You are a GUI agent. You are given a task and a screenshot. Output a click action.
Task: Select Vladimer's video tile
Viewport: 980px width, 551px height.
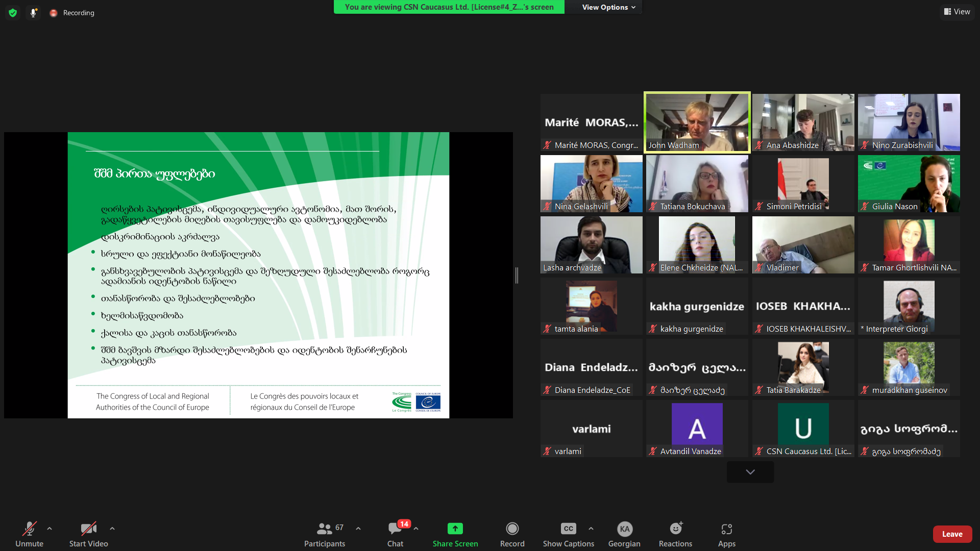click(803, 245)
